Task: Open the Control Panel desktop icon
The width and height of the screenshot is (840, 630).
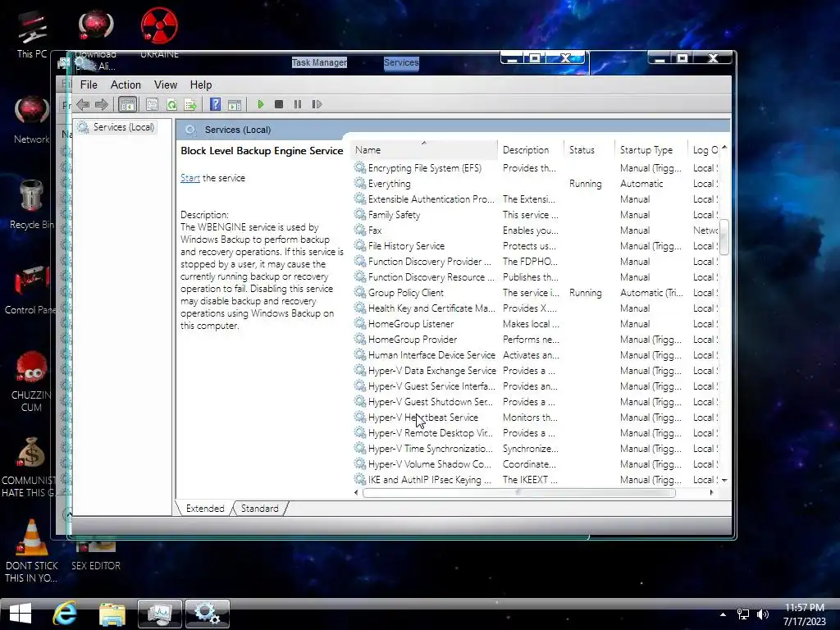Action: (x=30, y=290)
